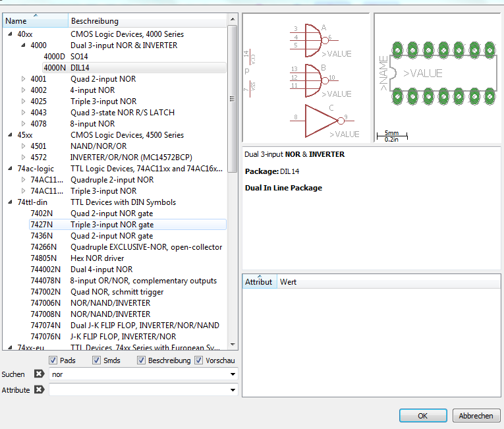Open the Suchen search history dropdown

point(233,374)
